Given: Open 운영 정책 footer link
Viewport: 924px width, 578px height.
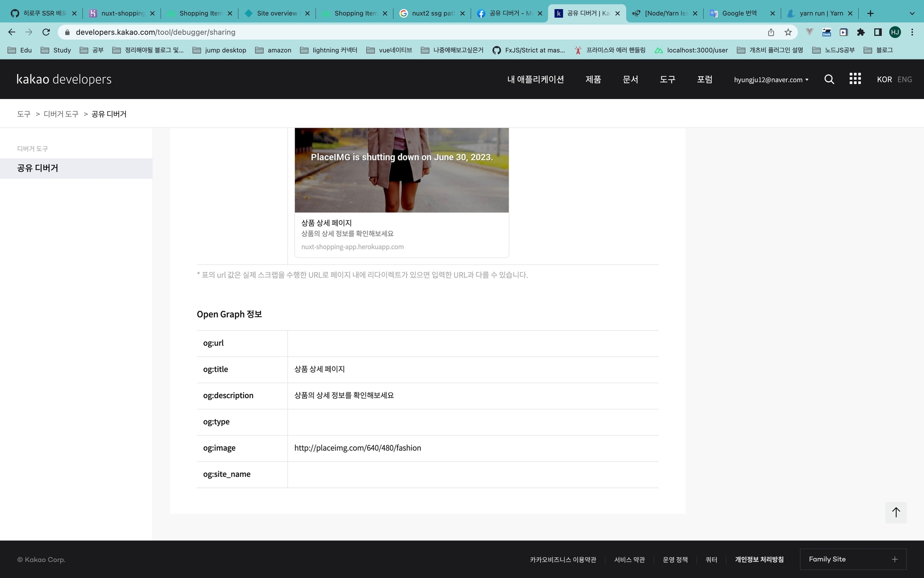Looking at the screenshot, I should 675,560.
